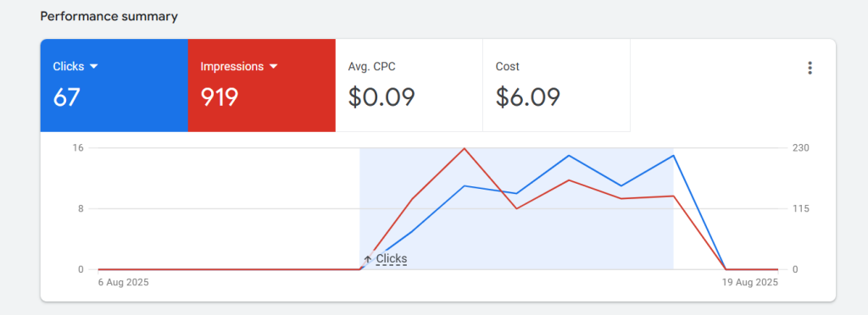This screenshot has width=868, height=315.
Task: Select the blue Clicks metric label
Action: [x=69, y=66]
